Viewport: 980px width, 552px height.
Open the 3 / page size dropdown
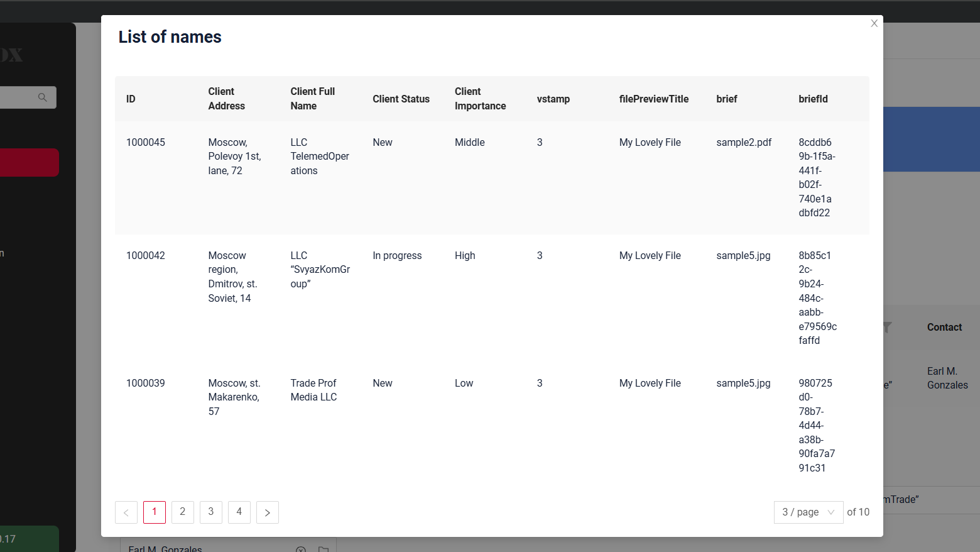tap(808, 512)
